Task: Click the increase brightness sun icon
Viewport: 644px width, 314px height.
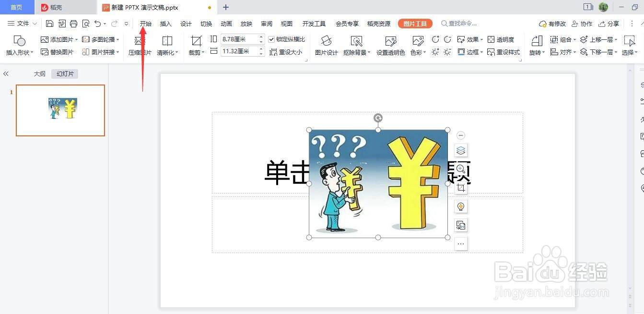Action: pyautogui.click(x=435, y=52)
